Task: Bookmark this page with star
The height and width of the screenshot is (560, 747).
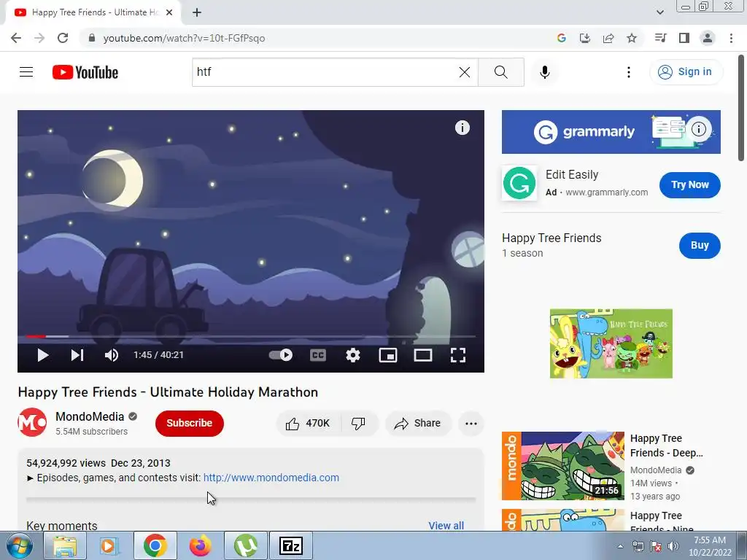Action: [x=632, y=38]
